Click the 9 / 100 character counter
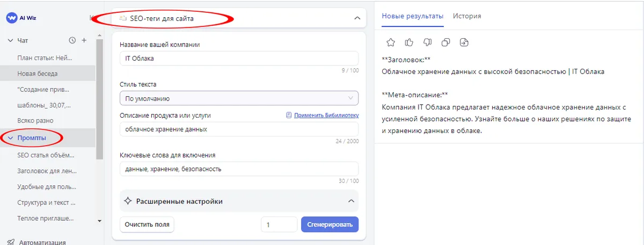The height and width of the screenshot is (245, 644). click(349, 70)
